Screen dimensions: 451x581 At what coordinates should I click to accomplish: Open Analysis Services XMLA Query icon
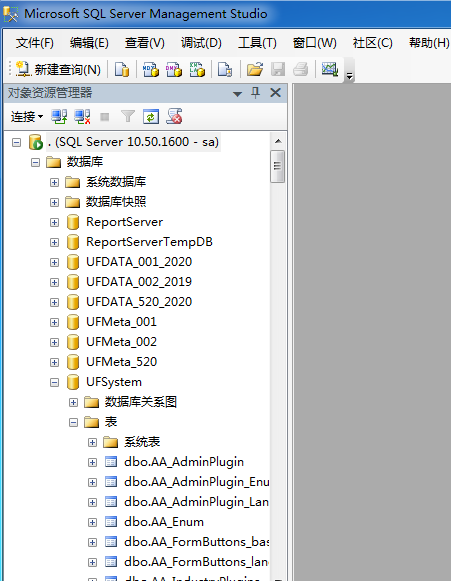pyautogui.click(x=197, y=69)
